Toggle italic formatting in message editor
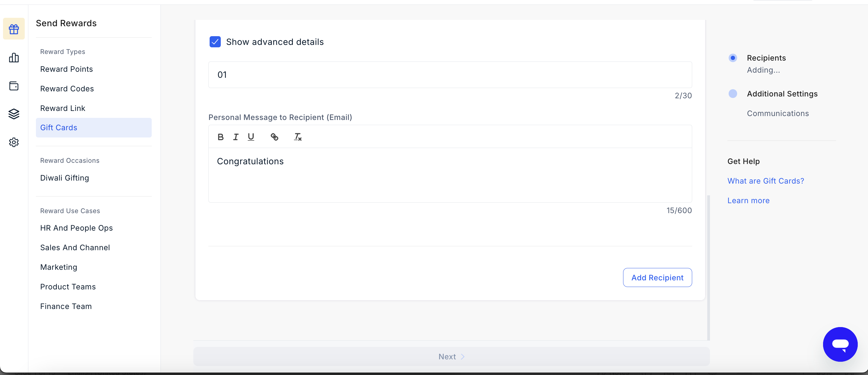This screenshot has height=375, width=868. 236,137
